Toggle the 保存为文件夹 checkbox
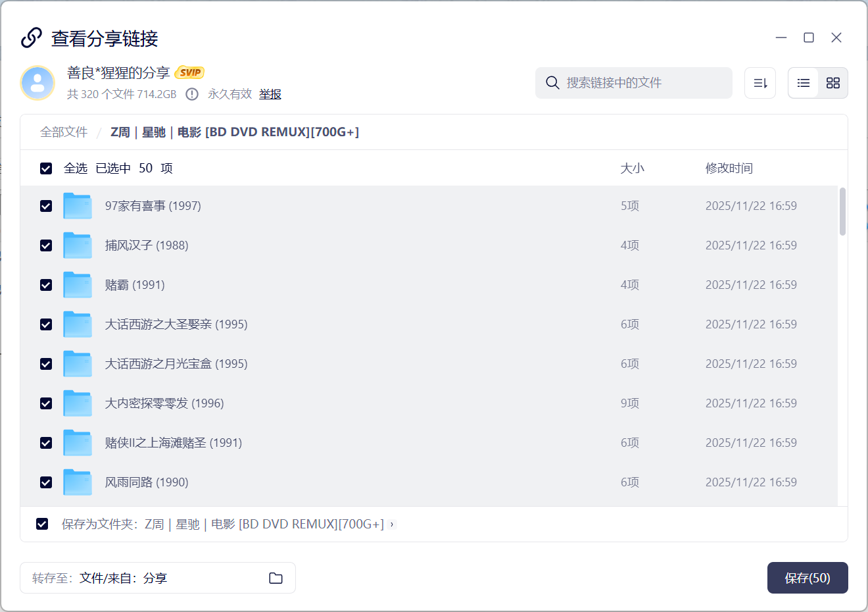 (42, 524)
